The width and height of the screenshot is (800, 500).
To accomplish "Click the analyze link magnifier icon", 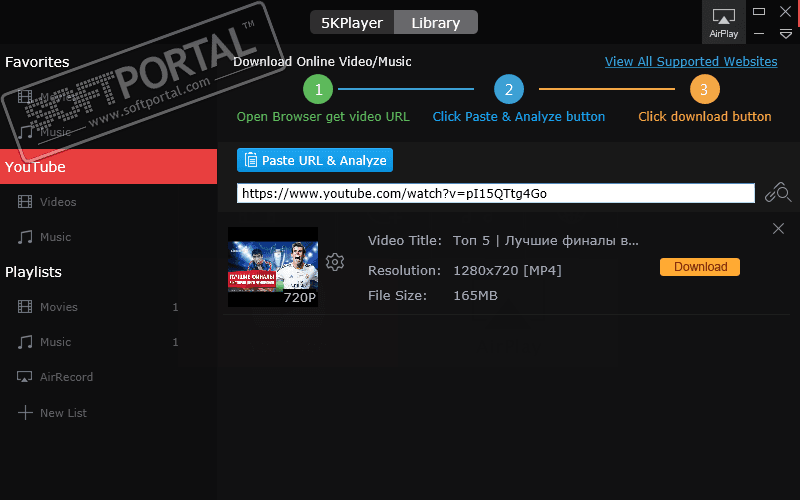I will click(778, 193).
